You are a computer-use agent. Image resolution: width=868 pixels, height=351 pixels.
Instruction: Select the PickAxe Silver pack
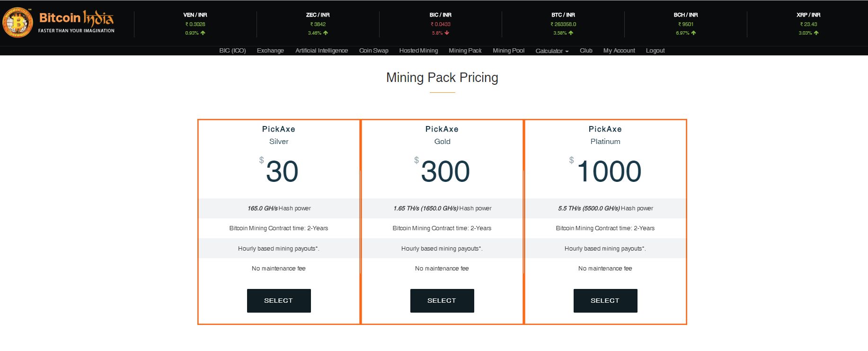pyautogui.click(x=279, y=301)
